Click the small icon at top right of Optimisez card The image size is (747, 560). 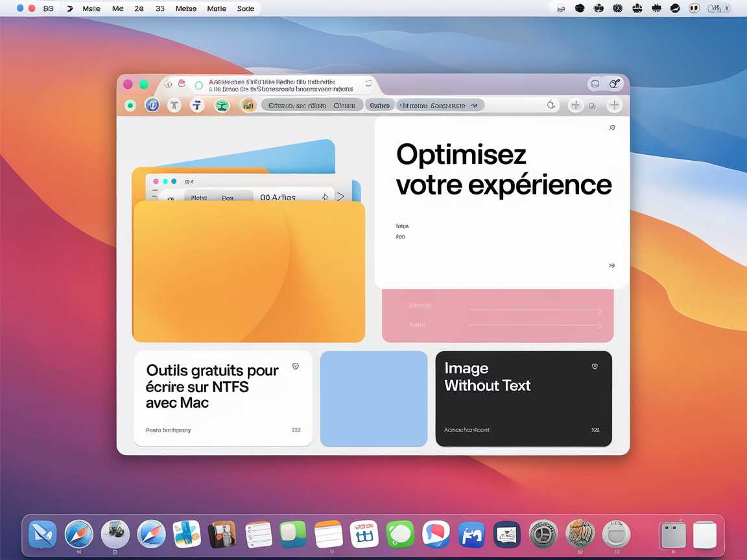[x=611, y=128]
